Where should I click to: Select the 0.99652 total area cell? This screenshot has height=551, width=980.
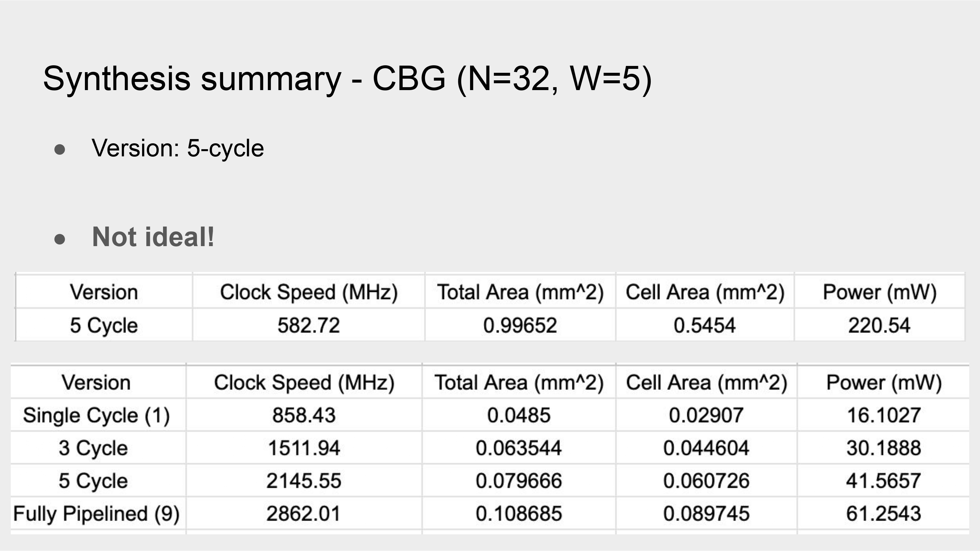point(520,325)
